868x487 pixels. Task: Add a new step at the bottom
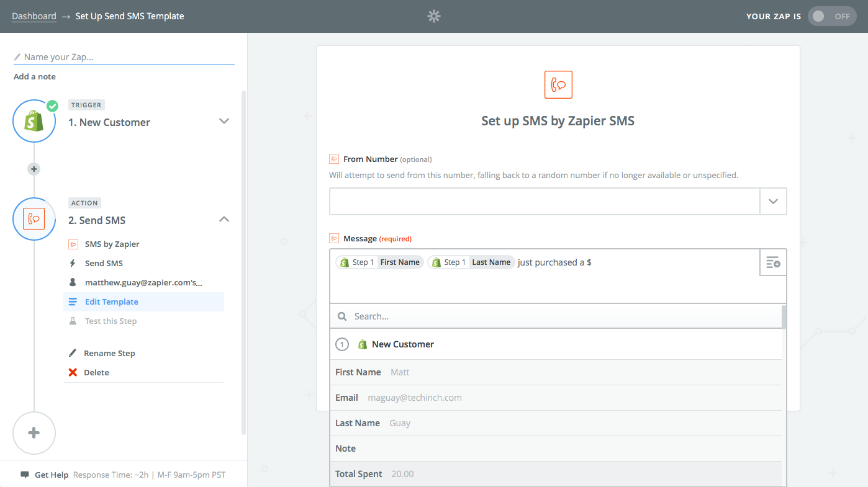click(34, 433)
